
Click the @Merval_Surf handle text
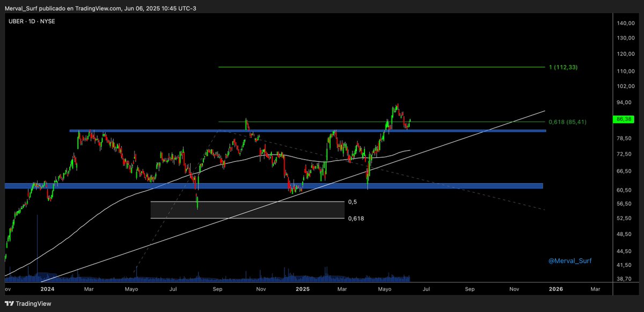[570, 261]
